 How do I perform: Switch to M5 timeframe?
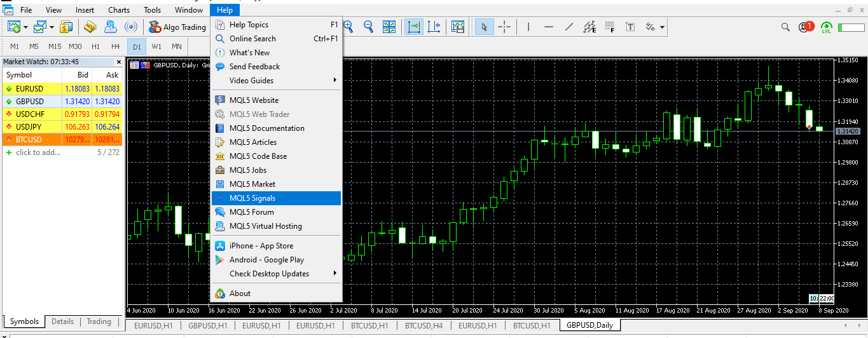point(34,46)
